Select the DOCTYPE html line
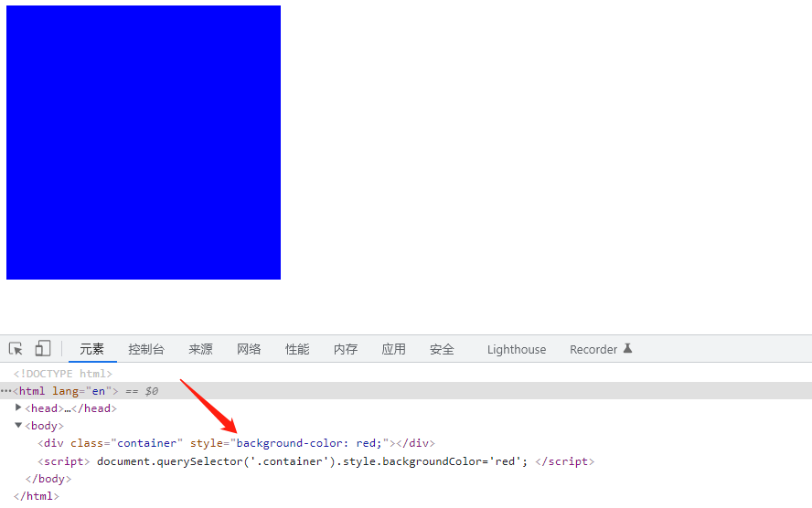 [63, 374]
